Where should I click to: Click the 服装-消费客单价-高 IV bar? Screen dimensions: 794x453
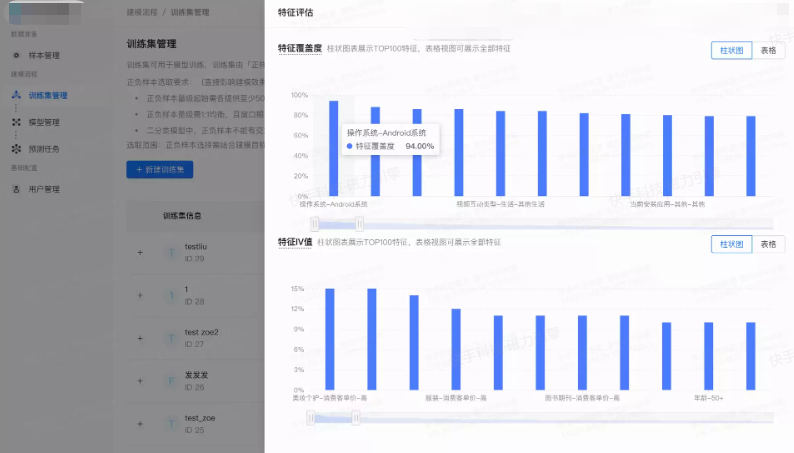click(456, 349)
